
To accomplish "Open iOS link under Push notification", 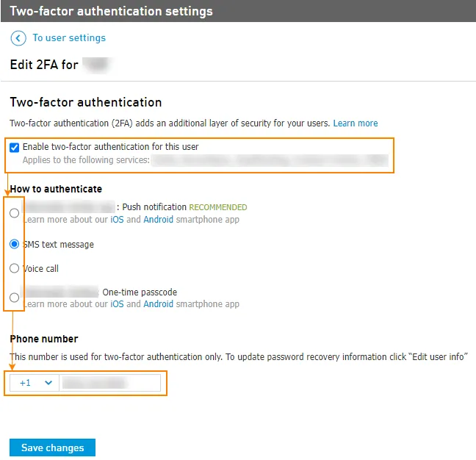I will tap(117, 220).
